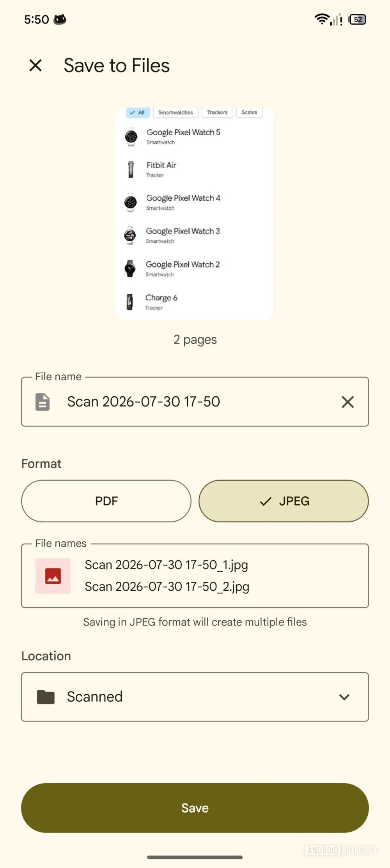Tap the scanned document preview thumbnail
This screenshot has width=390, height=868.
pos(195,214)
